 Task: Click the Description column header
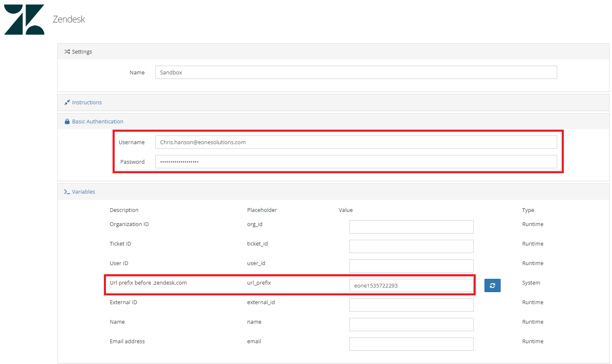point(124,210)
